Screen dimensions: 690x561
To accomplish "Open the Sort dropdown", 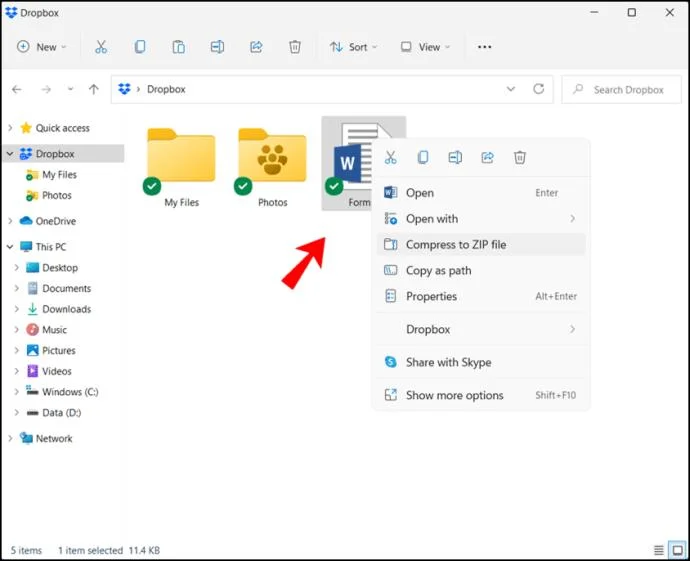I will pyautogui.click(x=354, y=47).
